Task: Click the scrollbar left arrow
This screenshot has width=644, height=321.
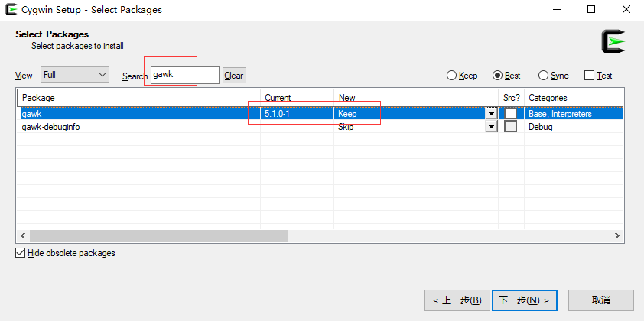Action: pos(23,235)
